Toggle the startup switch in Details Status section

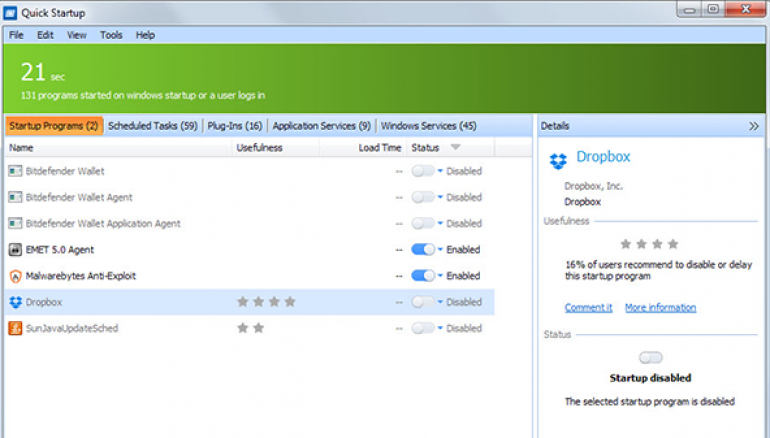click(650, 357)
